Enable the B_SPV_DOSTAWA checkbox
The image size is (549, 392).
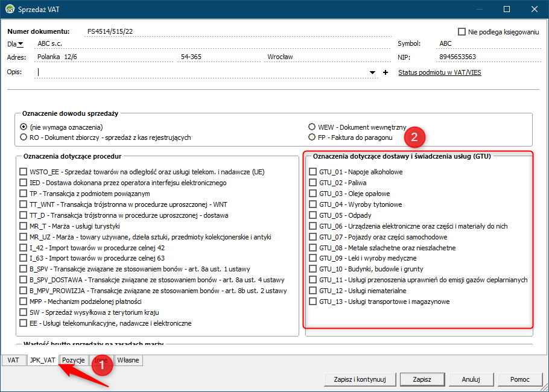(x=23, y=280)
